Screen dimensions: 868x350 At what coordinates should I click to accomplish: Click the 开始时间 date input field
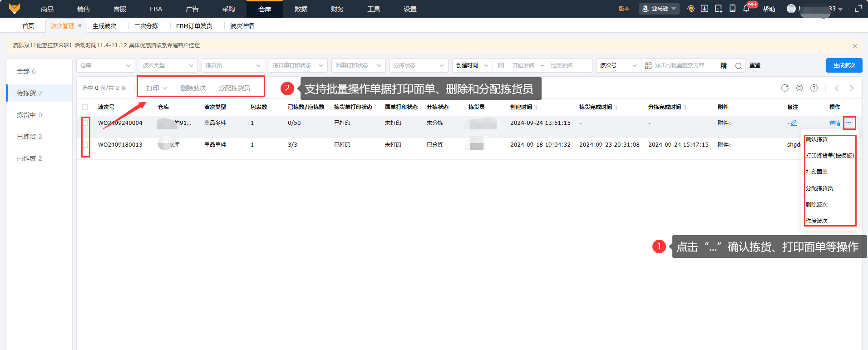(523, 66)
